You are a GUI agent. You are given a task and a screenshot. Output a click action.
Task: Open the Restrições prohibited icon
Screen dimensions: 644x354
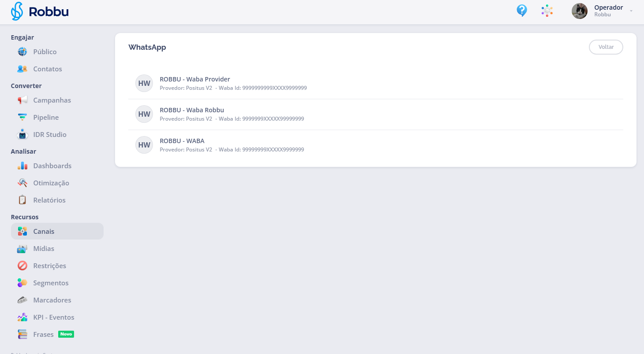(22, 266)
